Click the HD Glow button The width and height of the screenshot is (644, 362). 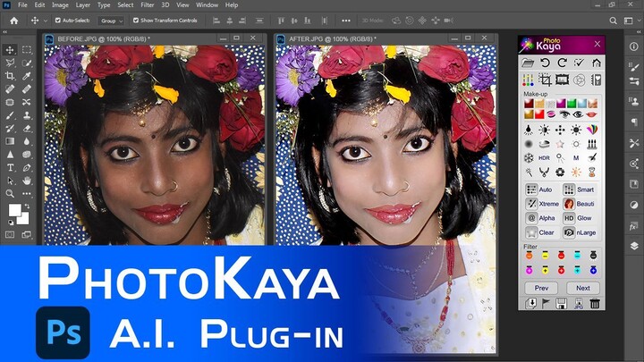579,218
